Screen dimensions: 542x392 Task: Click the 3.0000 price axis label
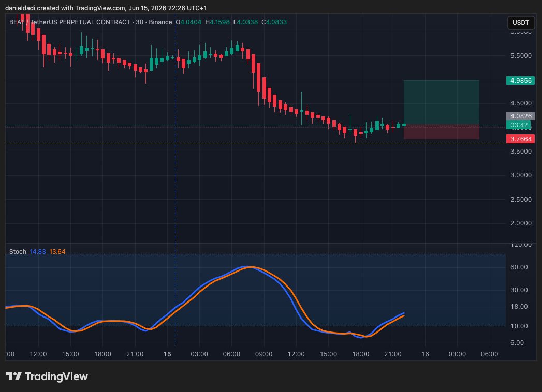[521, 175]
